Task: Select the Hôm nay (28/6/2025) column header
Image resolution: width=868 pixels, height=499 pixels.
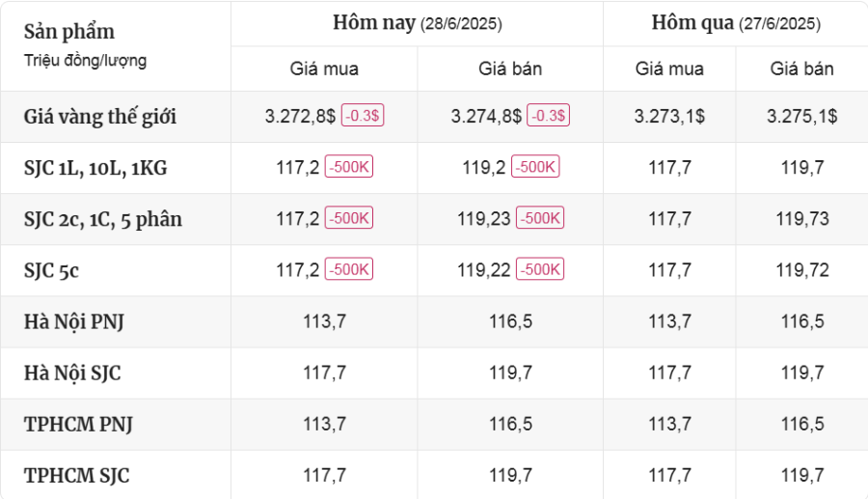Action: pyautogui.click(x=417, y=23)
